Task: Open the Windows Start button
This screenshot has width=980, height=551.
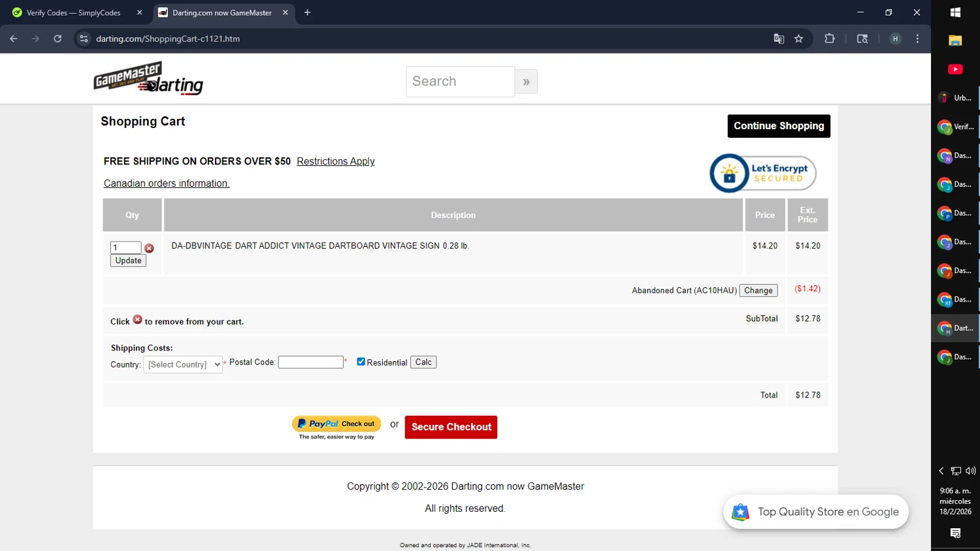Action: [955, 12]
